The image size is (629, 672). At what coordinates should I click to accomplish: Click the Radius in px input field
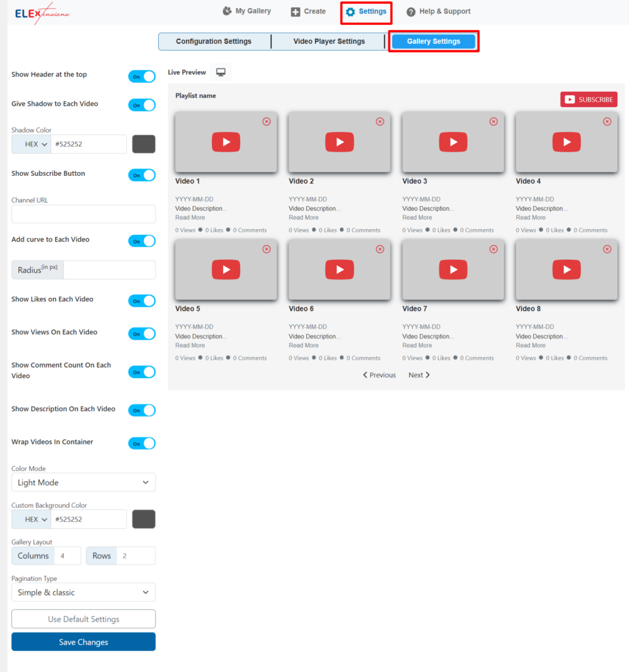point(110,270)
